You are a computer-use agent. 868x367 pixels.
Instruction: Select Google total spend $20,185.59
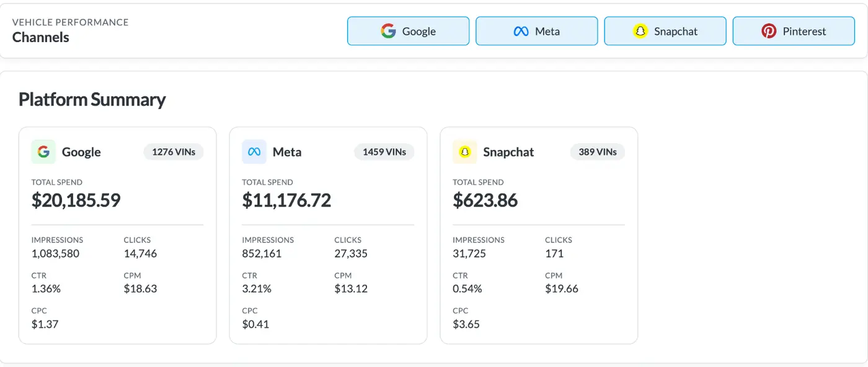(76, 200)
